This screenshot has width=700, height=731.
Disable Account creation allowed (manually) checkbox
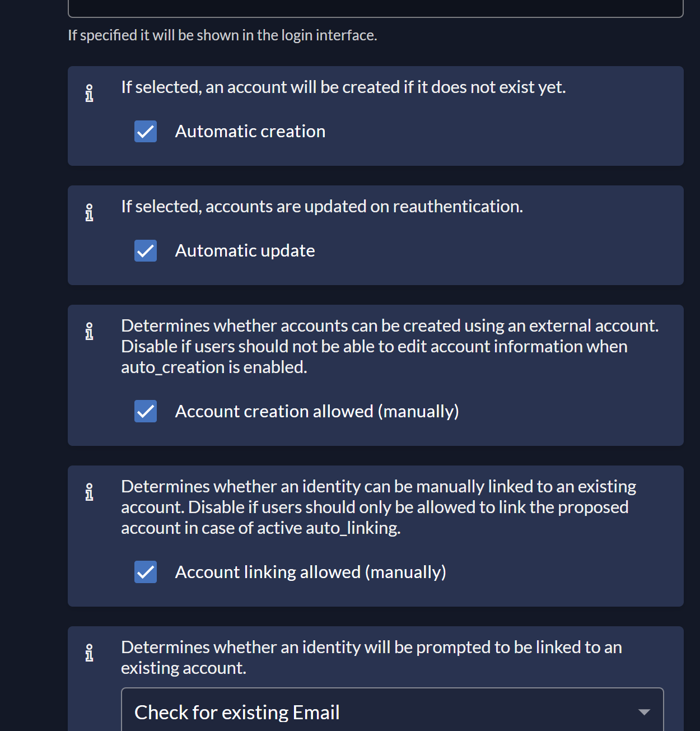tap(146, 411)
